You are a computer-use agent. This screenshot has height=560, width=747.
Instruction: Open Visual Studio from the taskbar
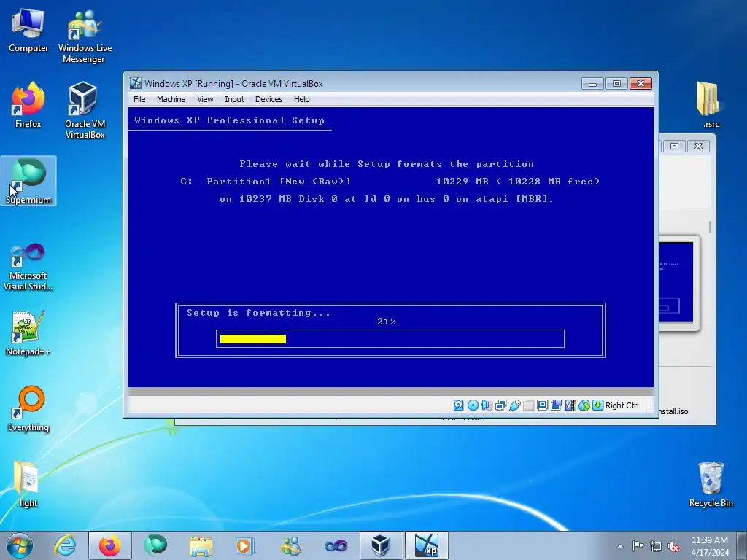[336, 545]
